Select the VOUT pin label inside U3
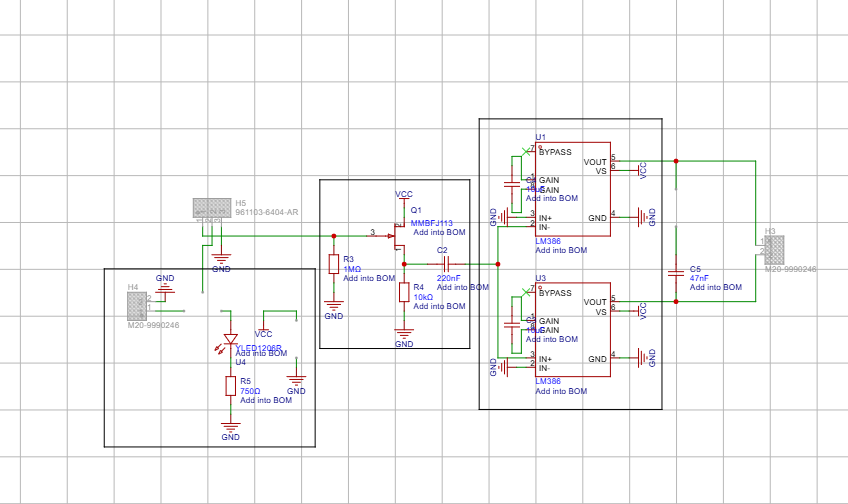Image resolution: width=848 pixels, height=504 pixels. [595, 302]
